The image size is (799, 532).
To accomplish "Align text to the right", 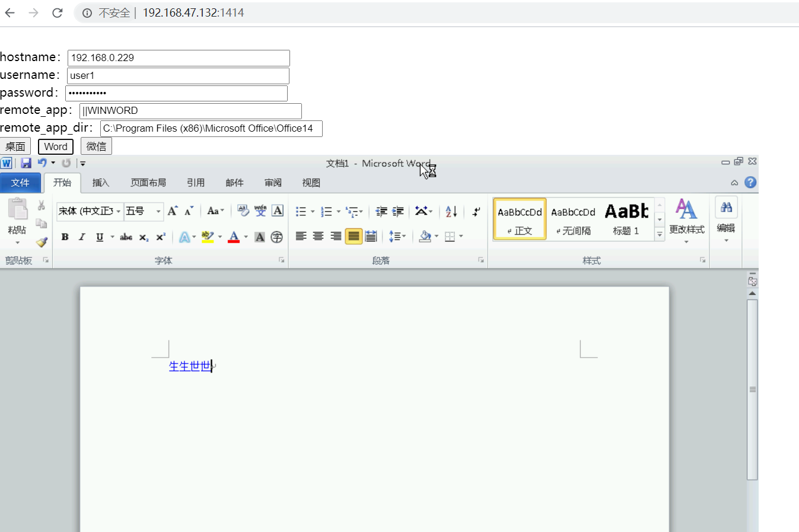I will 336,237.
